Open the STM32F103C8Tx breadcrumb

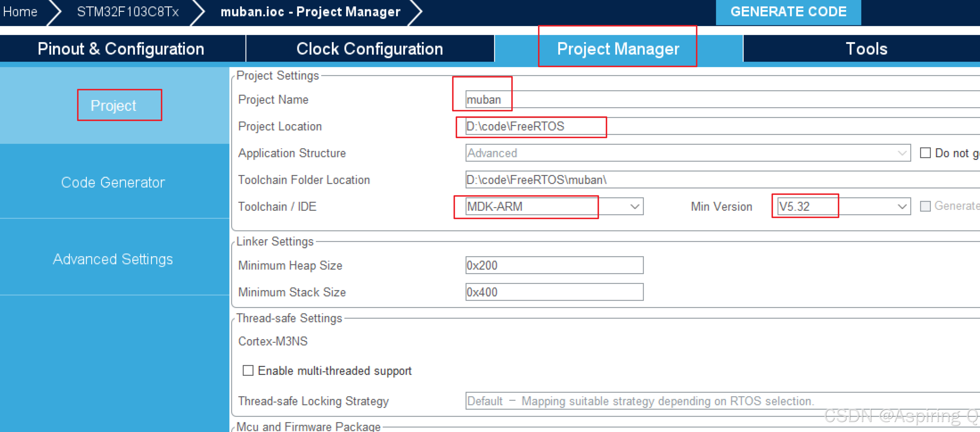(128, 12)
